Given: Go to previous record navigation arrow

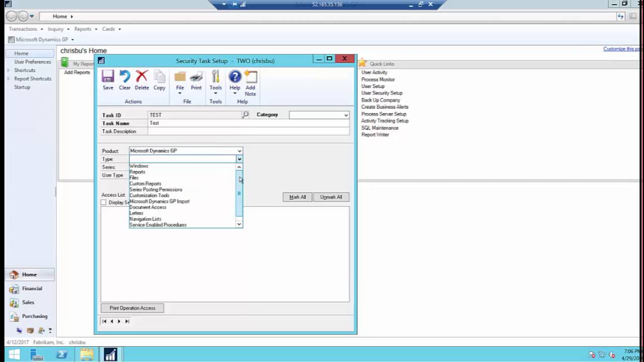Looking at the screenshot, I should [112, 321].
